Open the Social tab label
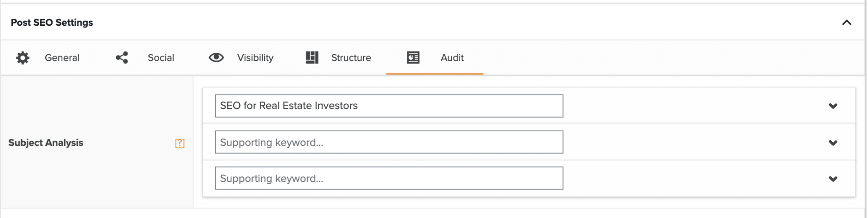This screenshot has width=868, height=218. (x=160, y=58)
